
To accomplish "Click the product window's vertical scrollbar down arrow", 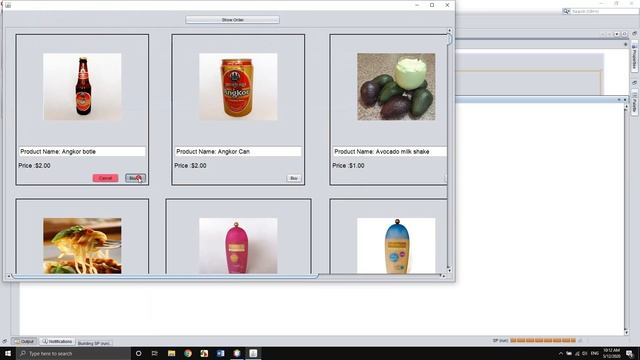I will [x=449, y=270].
